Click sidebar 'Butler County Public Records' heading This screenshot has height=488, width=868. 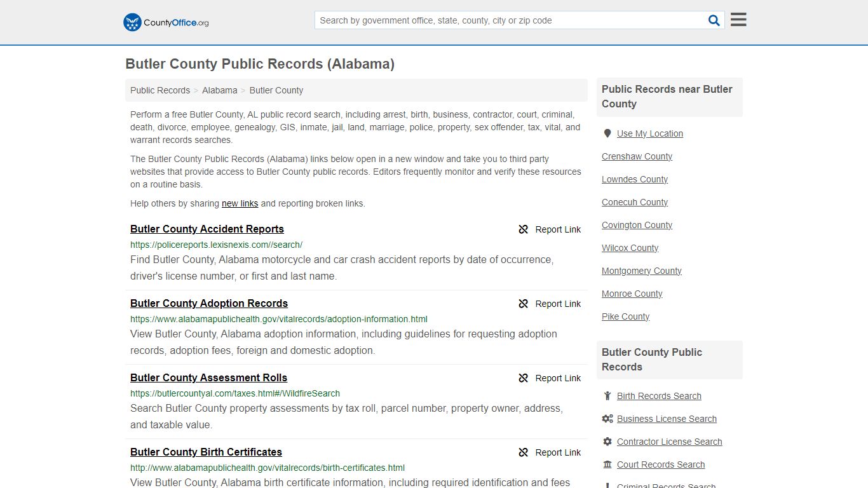652,360
